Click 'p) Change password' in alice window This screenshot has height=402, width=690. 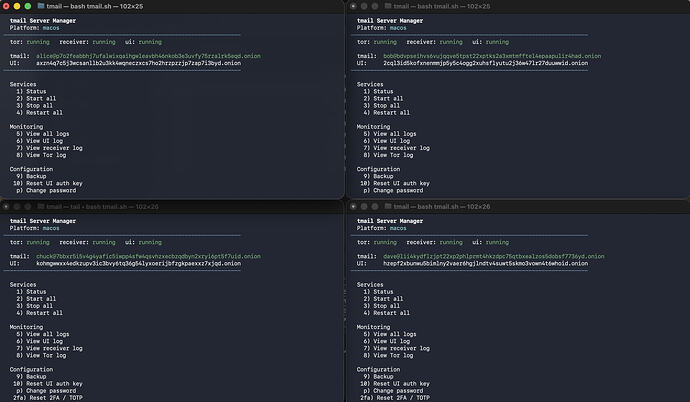tap(46, 190)
